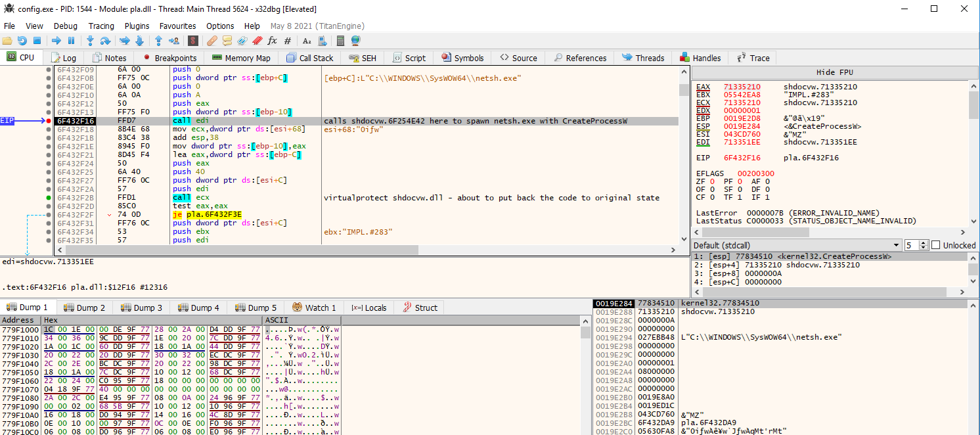Open Patches using the bandage icon
Viewport: 980px width, 435px height.
coord(212,41)
